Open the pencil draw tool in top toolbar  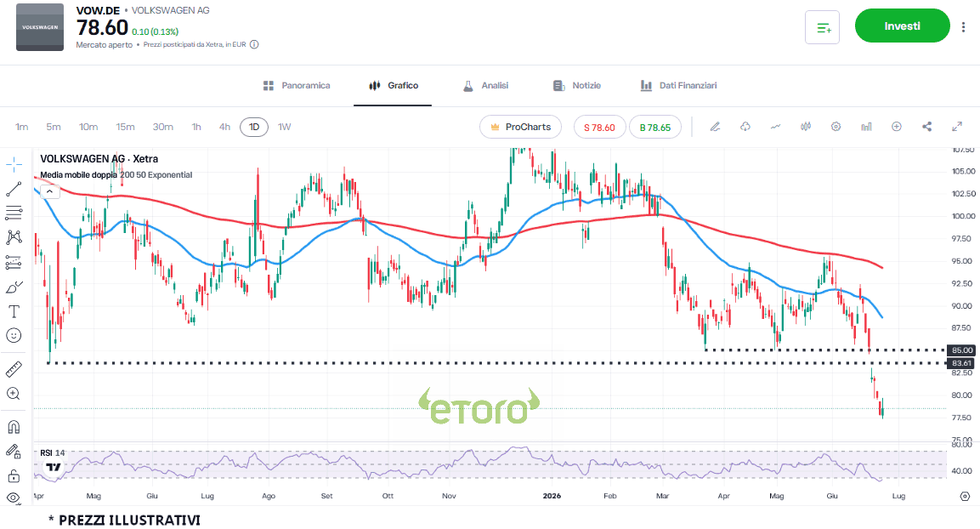click(715, 127)
